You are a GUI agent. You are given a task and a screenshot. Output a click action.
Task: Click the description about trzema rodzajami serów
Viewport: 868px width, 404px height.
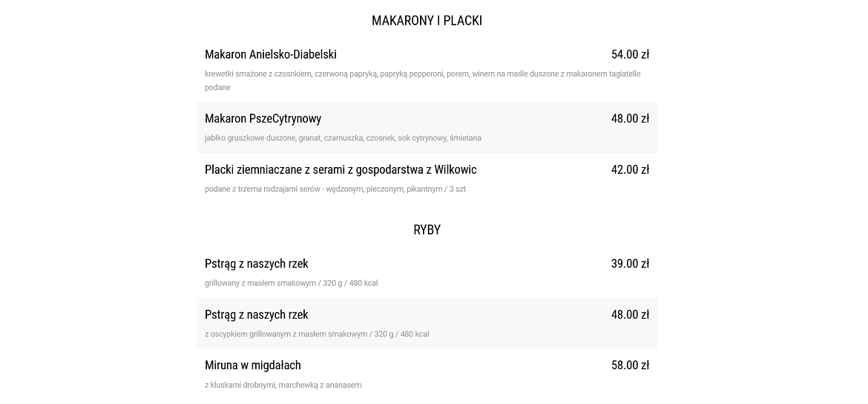click(335, 189)
